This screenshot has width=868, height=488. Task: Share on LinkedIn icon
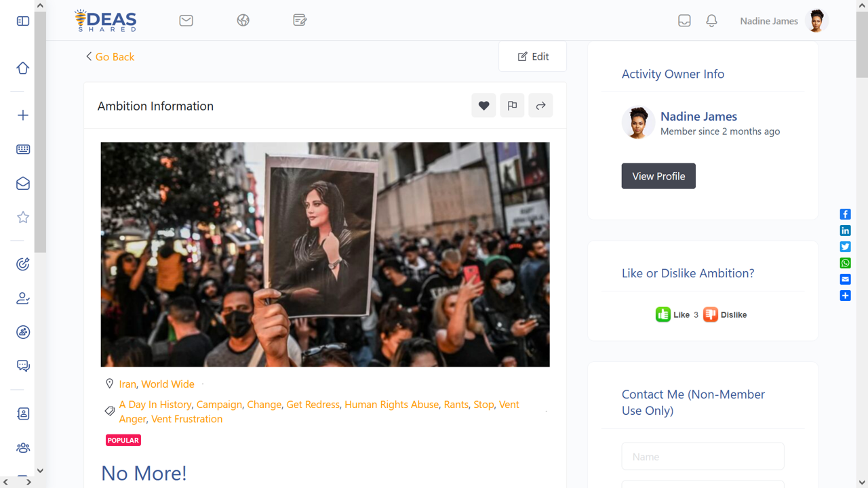click(x=846, y=230)
